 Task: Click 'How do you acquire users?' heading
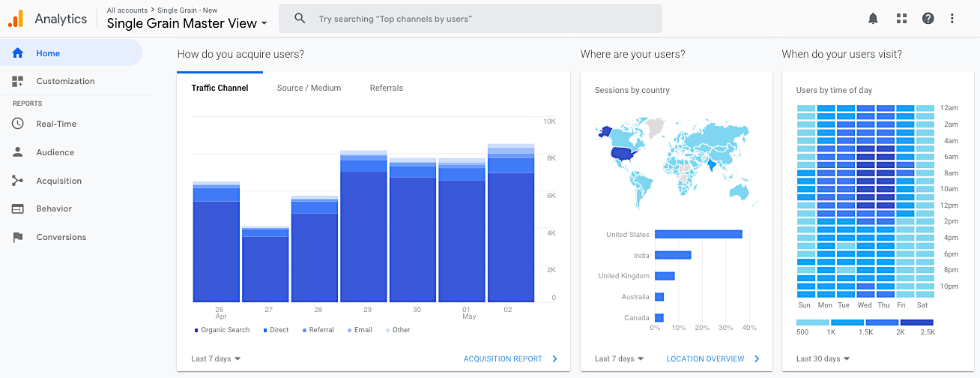pos(241,54)
